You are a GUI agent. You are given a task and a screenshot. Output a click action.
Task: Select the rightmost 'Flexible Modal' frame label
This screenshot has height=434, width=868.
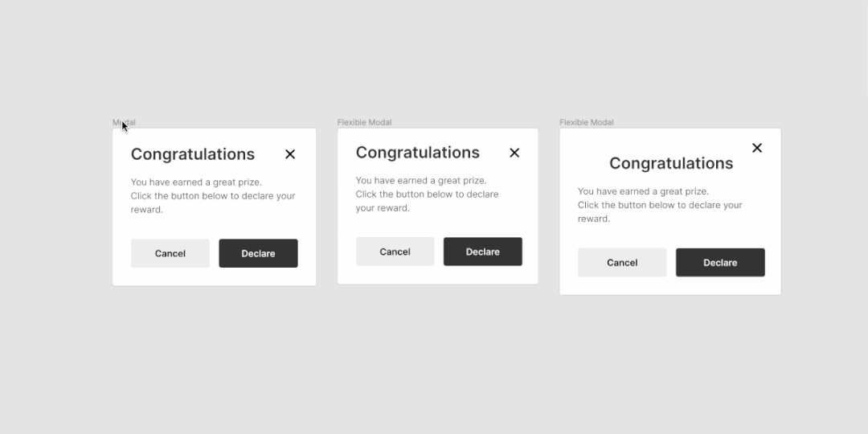point(586,122)
